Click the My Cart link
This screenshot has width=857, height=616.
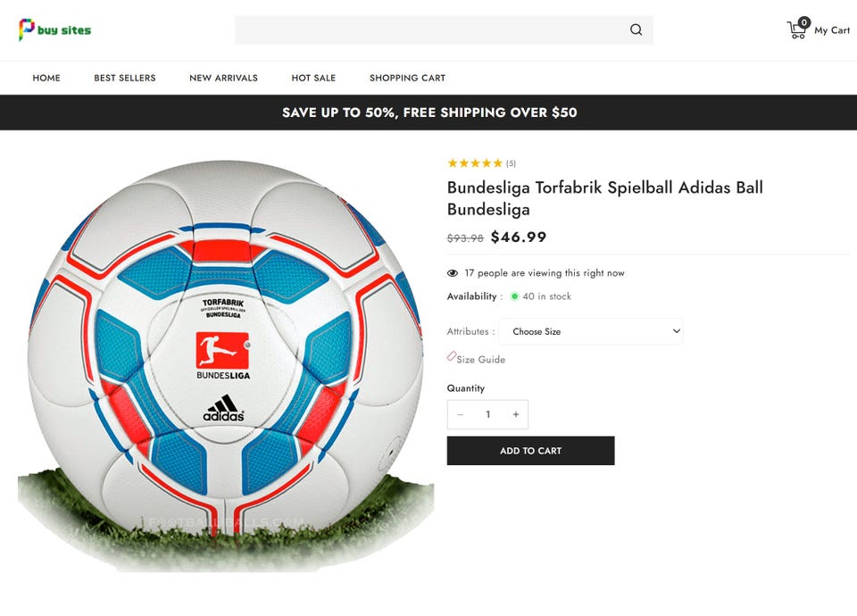(832, 30)
